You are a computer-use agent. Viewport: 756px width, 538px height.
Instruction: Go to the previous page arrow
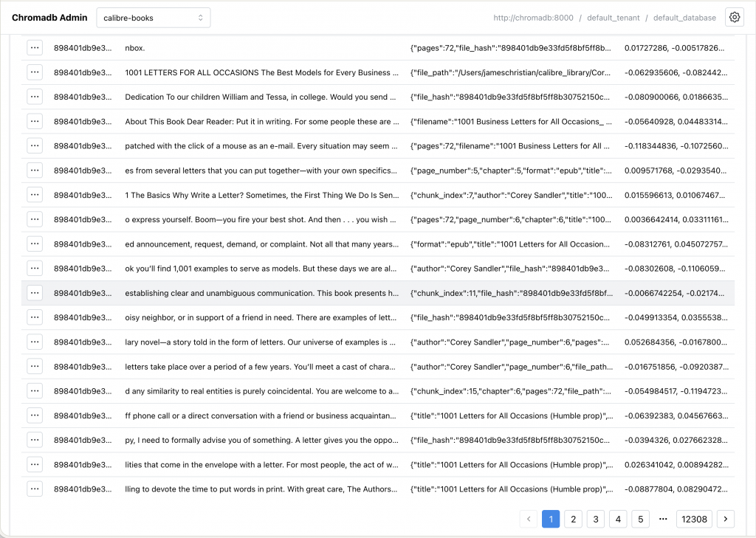point(529,519)
